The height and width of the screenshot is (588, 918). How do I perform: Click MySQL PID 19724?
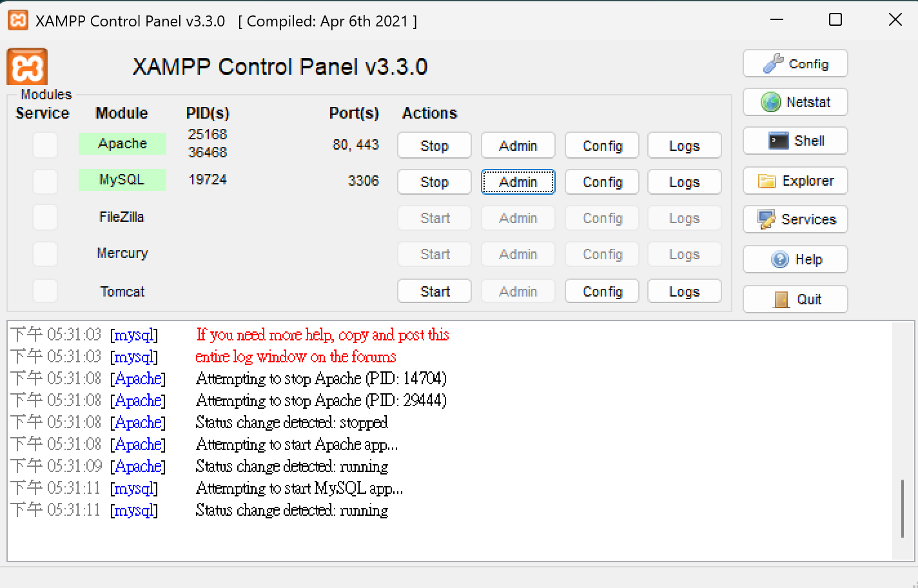pyautogui.click(x=208, y=179)
